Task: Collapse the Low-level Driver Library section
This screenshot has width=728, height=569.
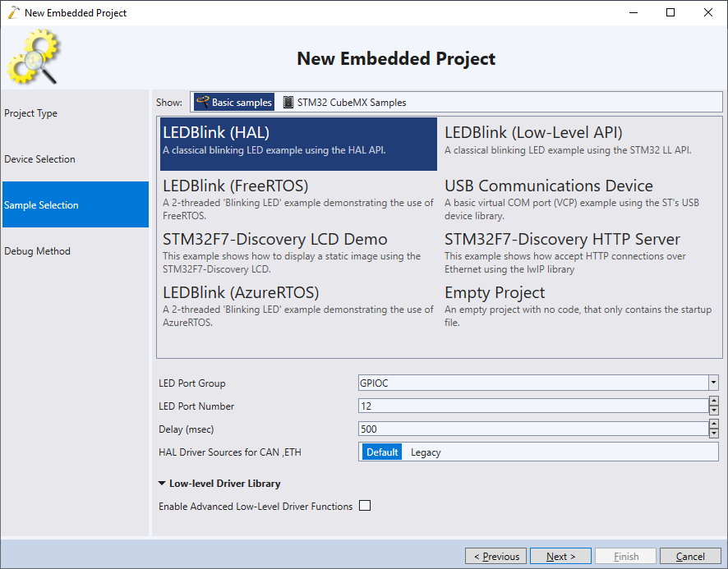Action: [x=162, y=483]
